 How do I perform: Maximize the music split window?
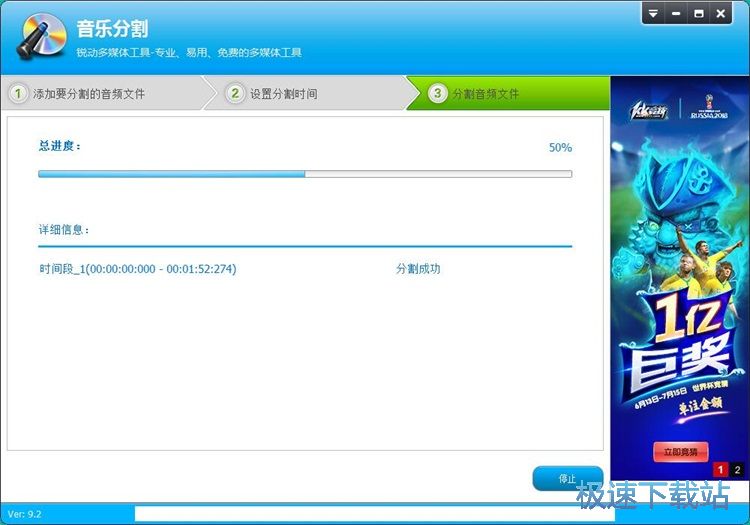click(x=698, y=14)
